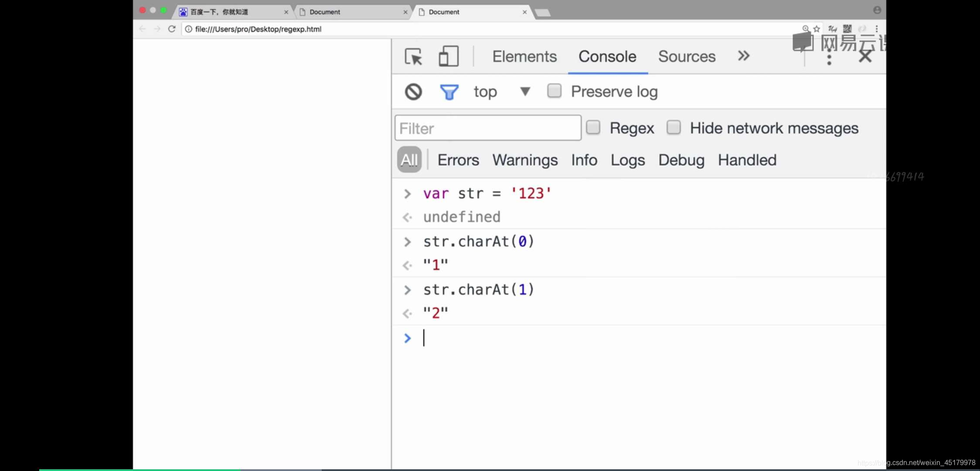Close the middle Document tab
The height and width of the screenshot is (471, 980).
[405, 12]
